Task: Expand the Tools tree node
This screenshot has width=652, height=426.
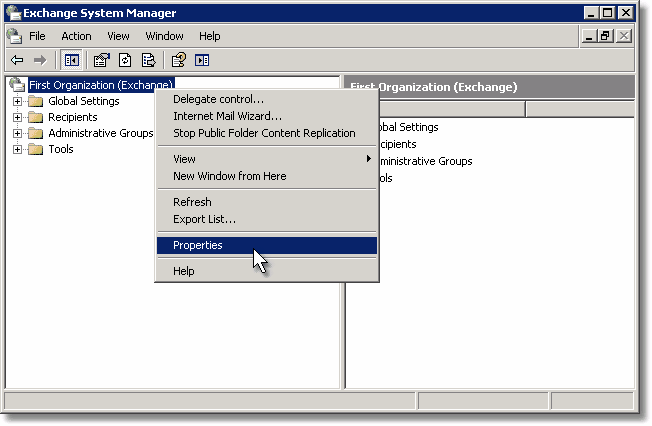Action: (17, 149)
